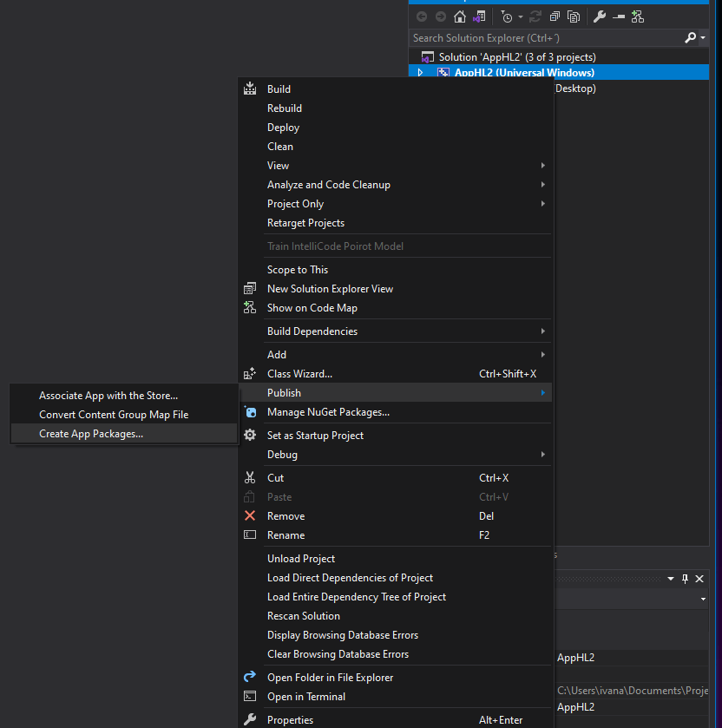Open Properties window position dropdown arrow
Screen dimensions: 722x728
671,579
